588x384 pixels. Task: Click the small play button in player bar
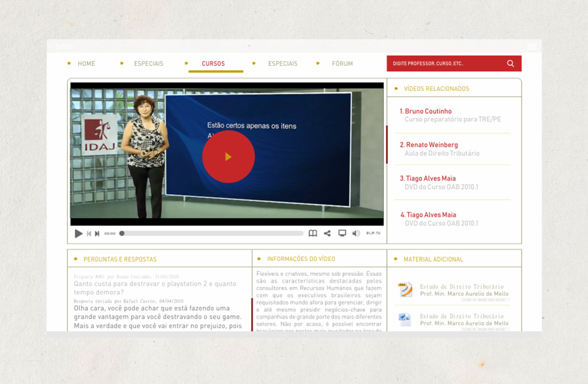tap(78, 234)
